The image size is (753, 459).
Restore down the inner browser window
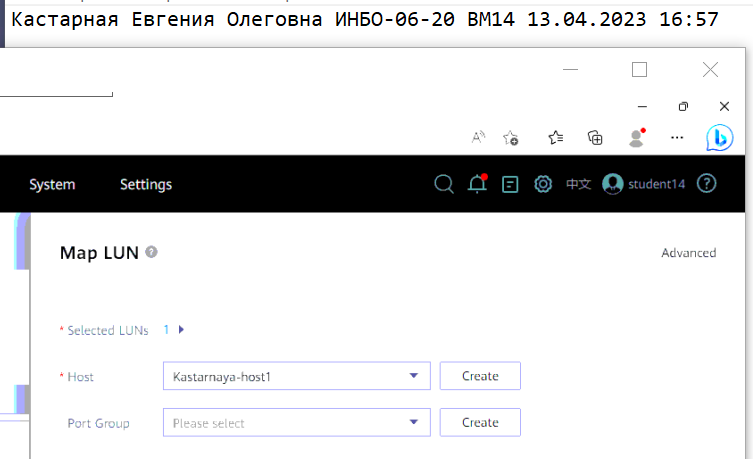click(683, 107)
